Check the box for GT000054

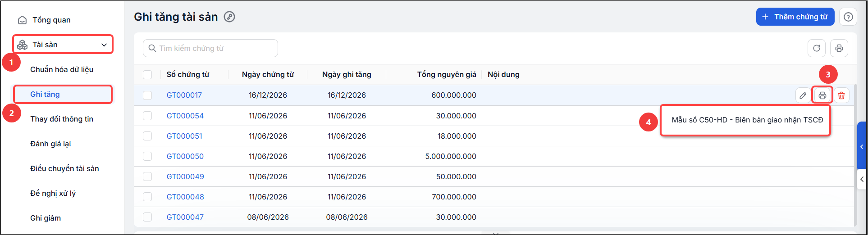click(147, 116)
